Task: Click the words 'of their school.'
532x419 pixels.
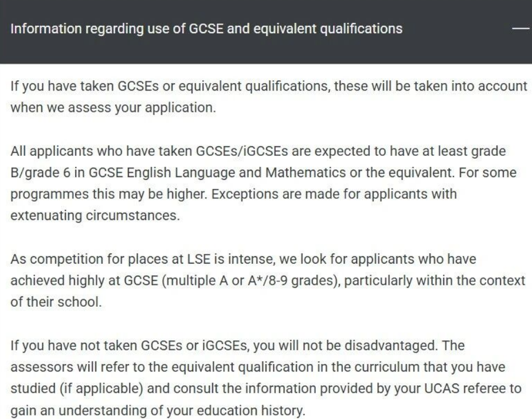Action: 56,302
